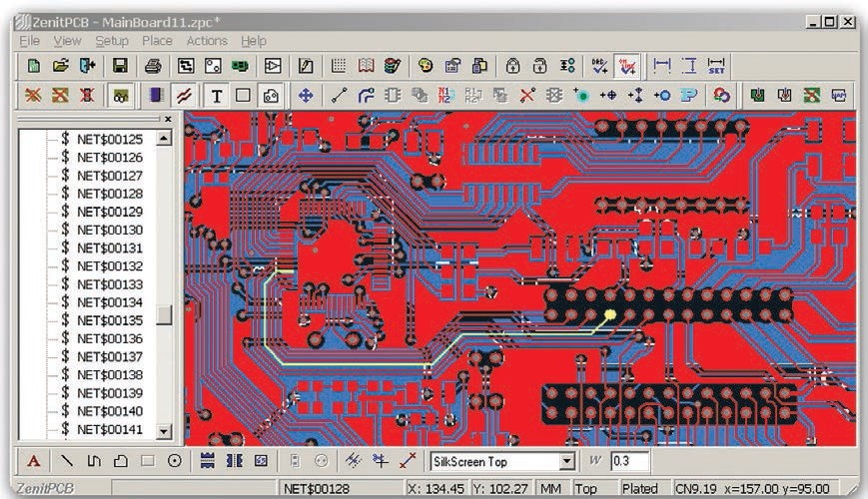Click the New document icon
This screenshot has width=868, height=499.
[33, 67]
